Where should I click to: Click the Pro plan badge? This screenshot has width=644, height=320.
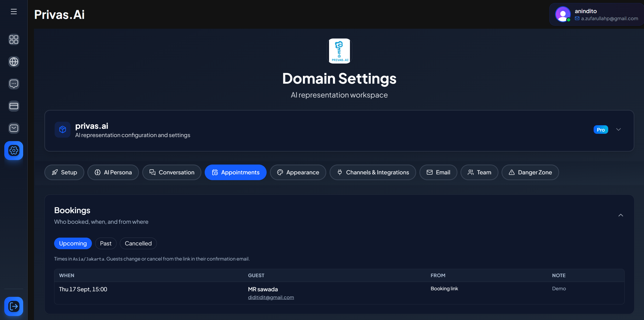(x=601, y=130)
